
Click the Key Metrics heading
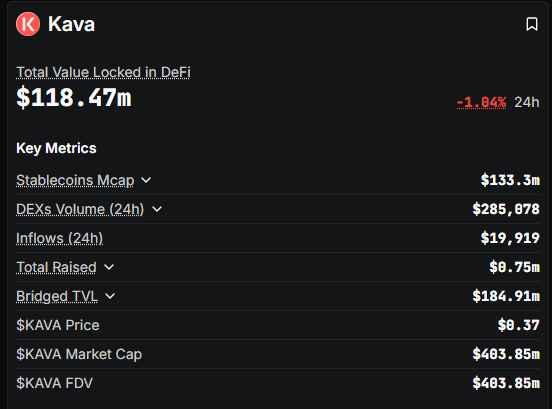tap(56, 148)
